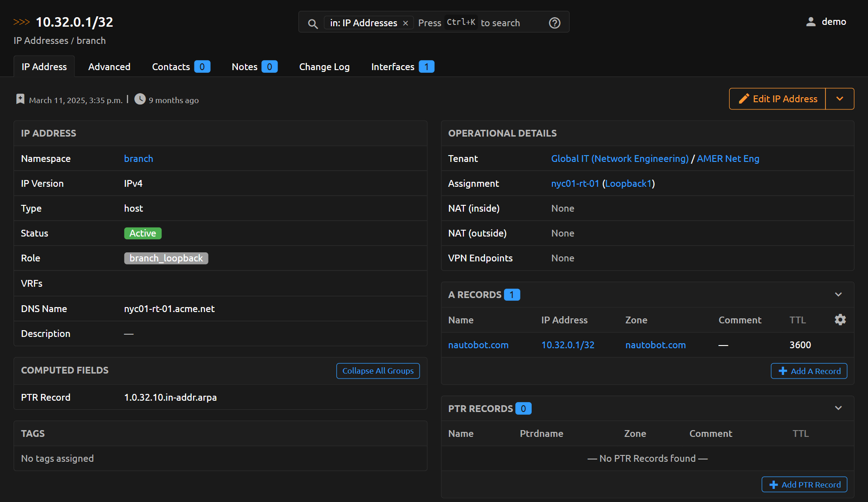Screen dimensions: 868x502
Task: Click the created-date bookmark icon
Action: point(20,99)
